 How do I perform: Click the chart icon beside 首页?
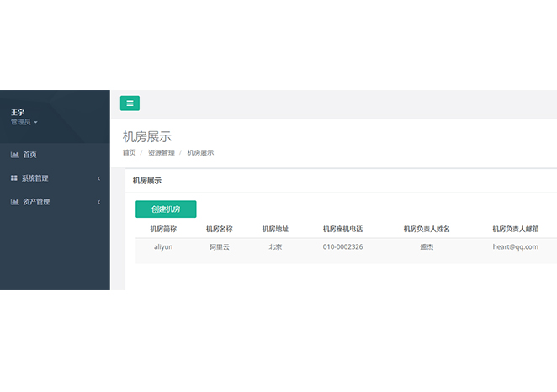14,155
